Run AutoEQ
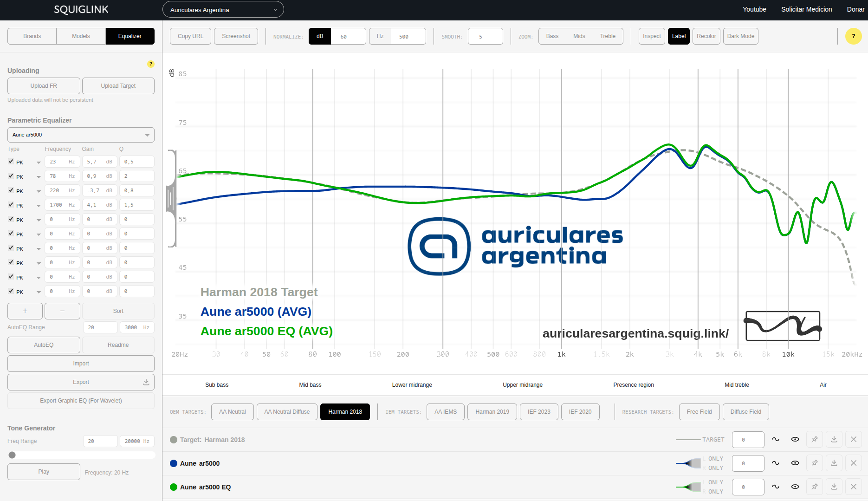 click(44, 345)
